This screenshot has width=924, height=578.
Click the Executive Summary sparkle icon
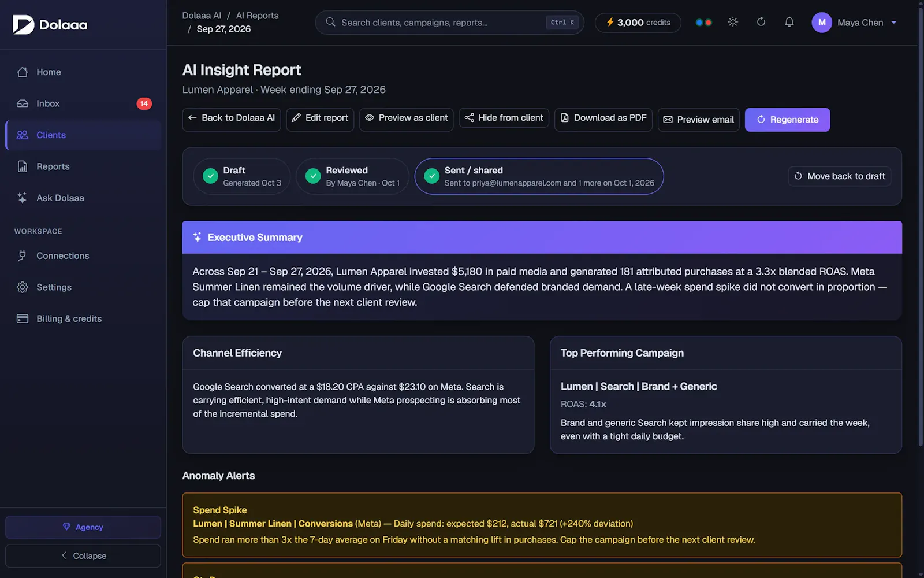point(197,237)
